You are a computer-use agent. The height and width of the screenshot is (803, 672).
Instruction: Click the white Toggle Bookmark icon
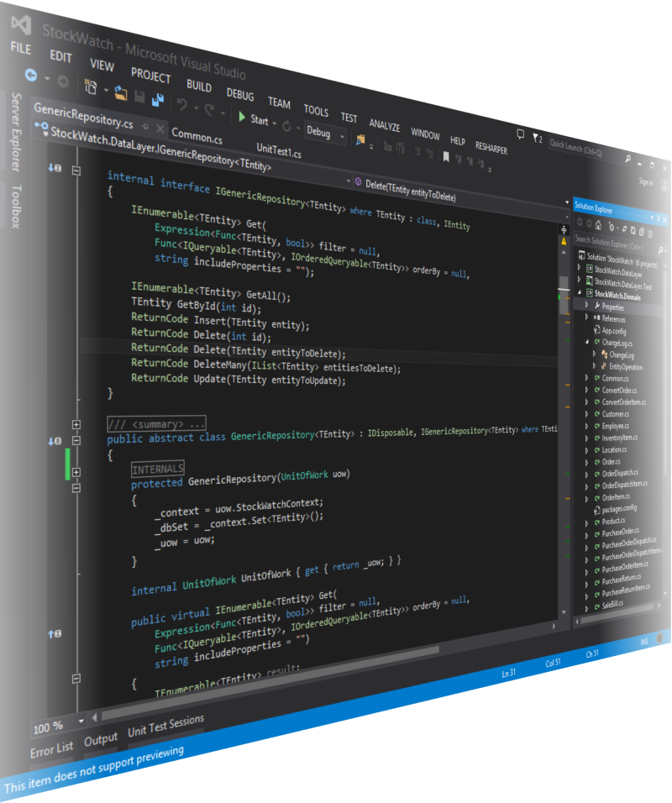coord(446,157)
